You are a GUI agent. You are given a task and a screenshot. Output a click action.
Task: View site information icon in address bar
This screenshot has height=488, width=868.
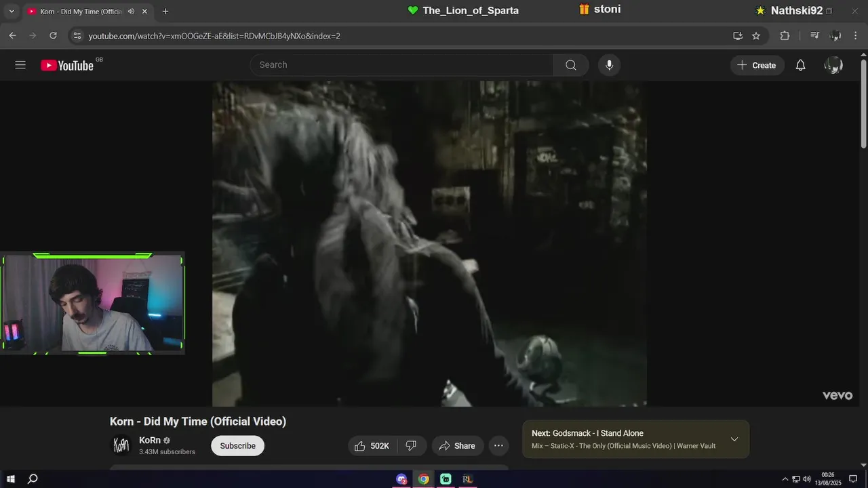click(77, 36)
